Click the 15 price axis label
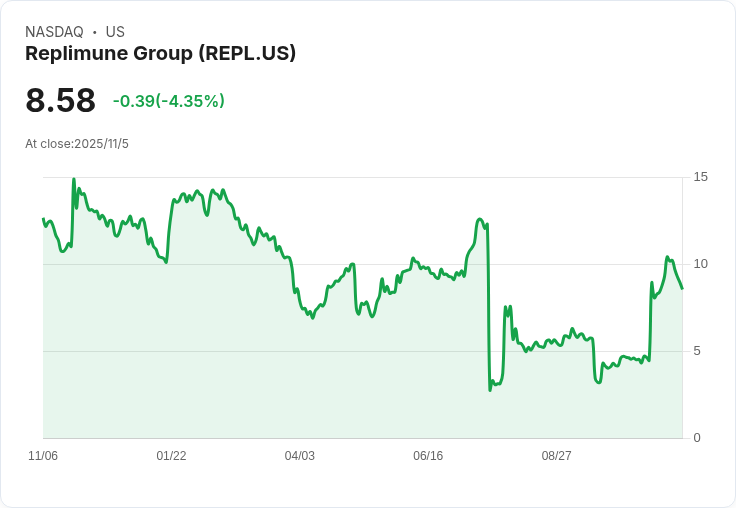The width and height of the screenshot is (736, 508). pyautogui.click(x=700, y=177)
